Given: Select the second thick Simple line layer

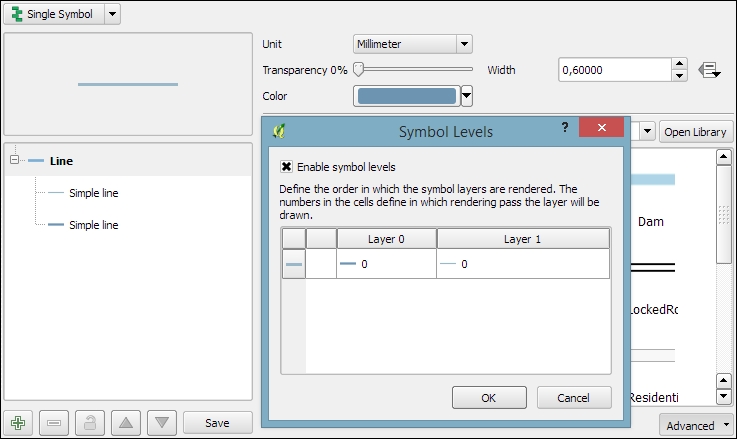Looking at the screenshot, I should [94, 225].
